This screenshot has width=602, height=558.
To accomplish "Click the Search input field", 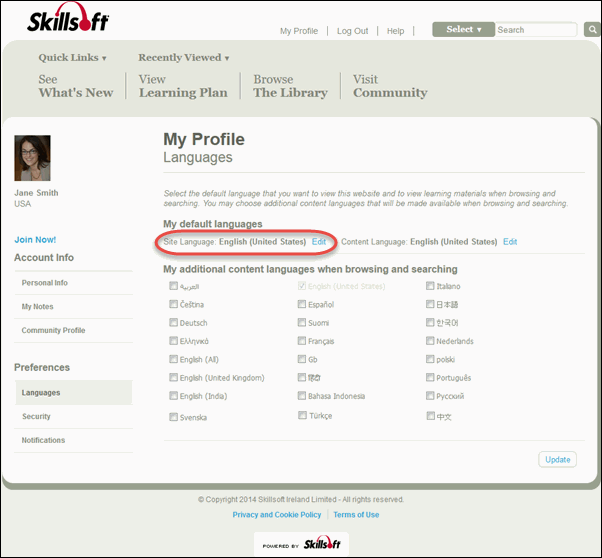I will (x=535, y=30).
